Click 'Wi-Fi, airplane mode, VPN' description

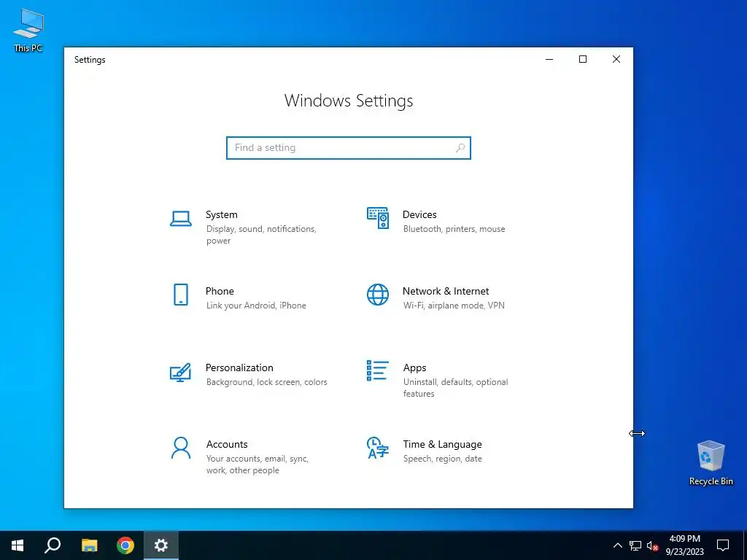(x=454, y=306)
